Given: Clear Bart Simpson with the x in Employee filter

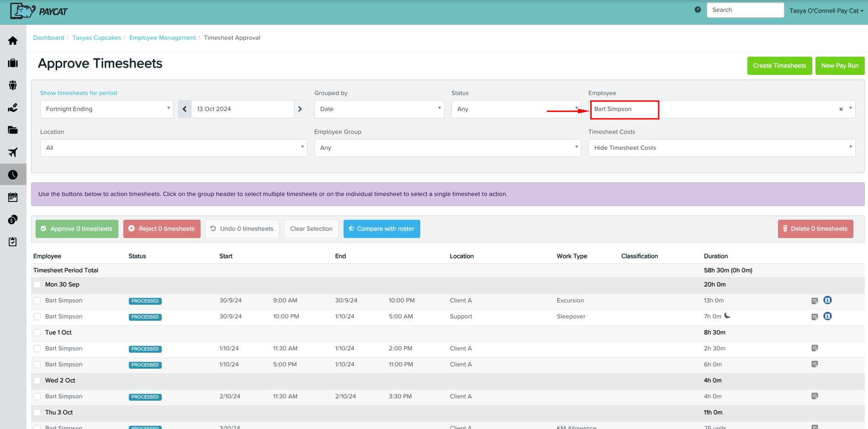Looking at the screenshot, I should point(841,109).
